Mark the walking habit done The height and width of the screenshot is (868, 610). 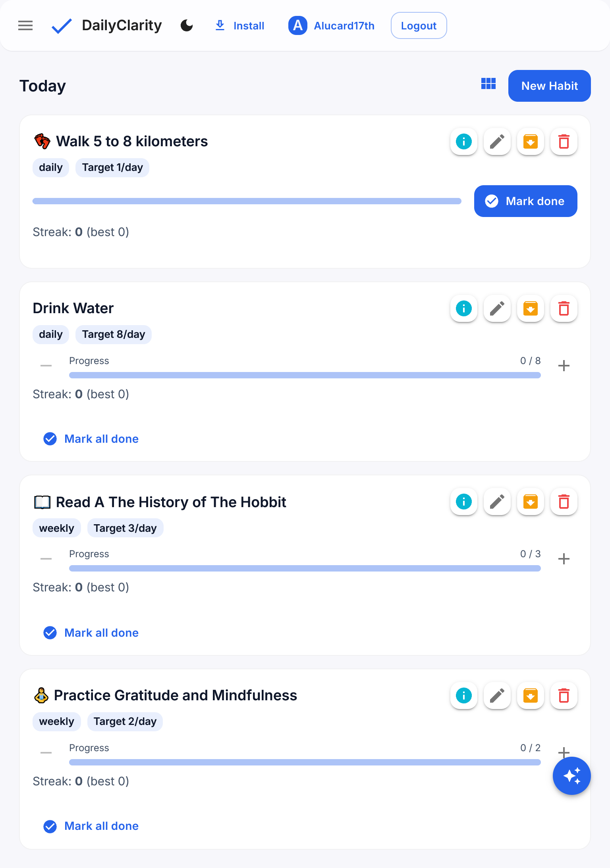pos(525,201)
